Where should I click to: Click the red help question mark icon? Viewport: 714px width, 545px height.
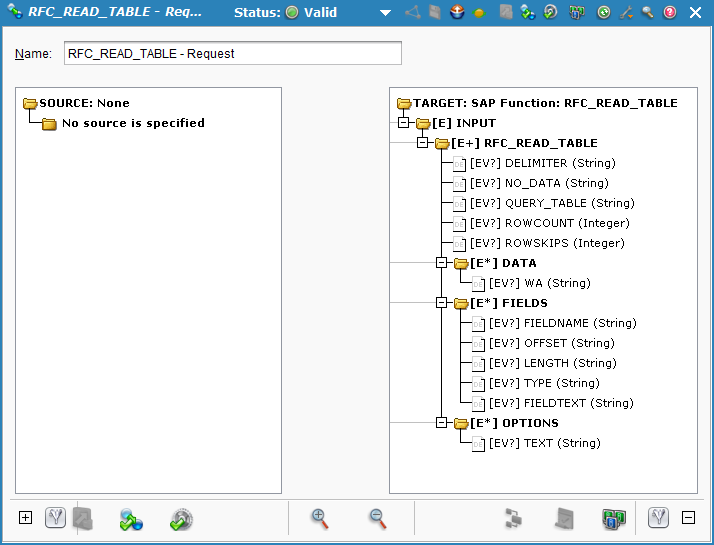[670, 13]
